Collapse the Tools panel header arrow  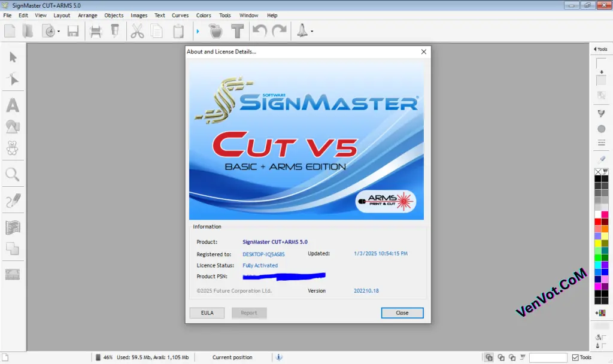click(x=595, y=49)
